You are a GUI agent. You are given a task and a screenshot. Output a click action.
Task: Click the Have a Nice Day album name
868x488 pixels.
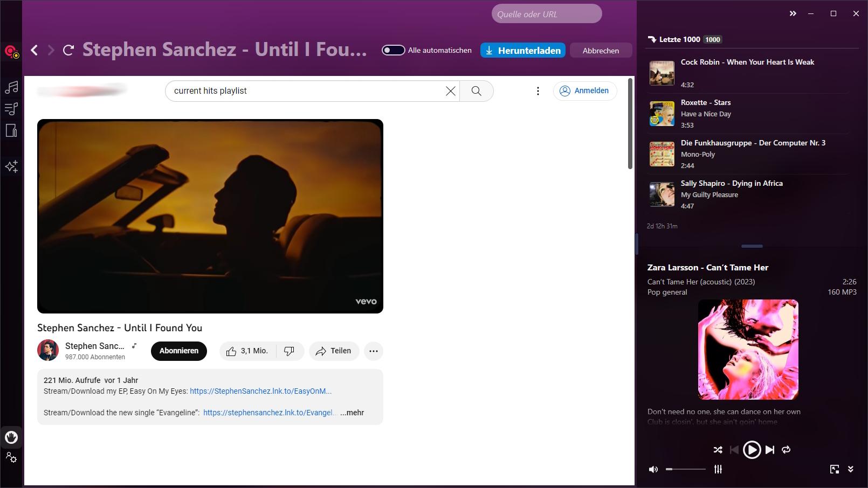(x=706, y=114)
